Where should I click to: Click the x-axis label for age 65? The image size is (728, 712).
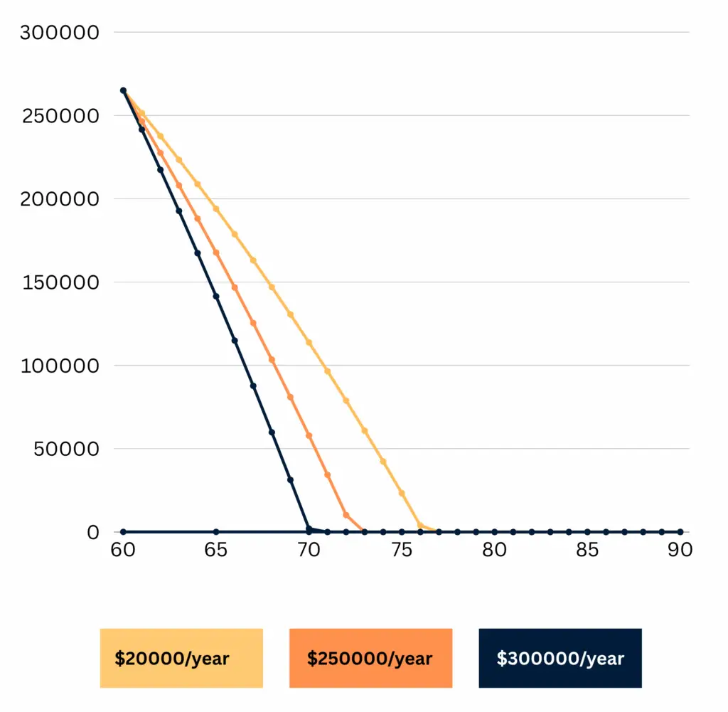216,551
